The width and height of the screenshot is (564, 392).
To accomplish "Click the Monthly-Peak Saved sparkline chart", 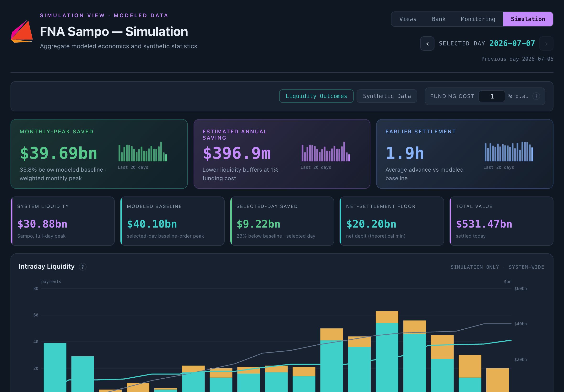I will [143, 152].
